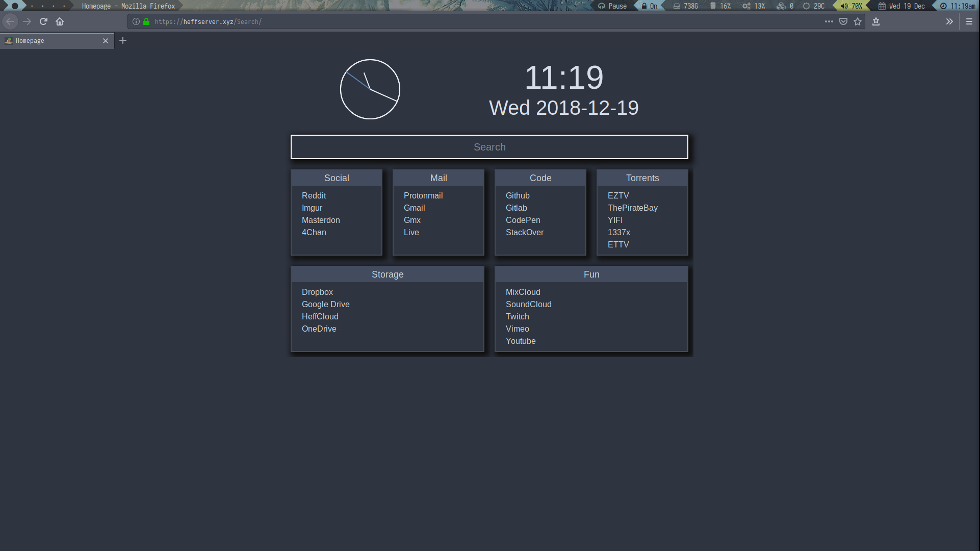Click the analog clock widget

[x=370, y=89]
